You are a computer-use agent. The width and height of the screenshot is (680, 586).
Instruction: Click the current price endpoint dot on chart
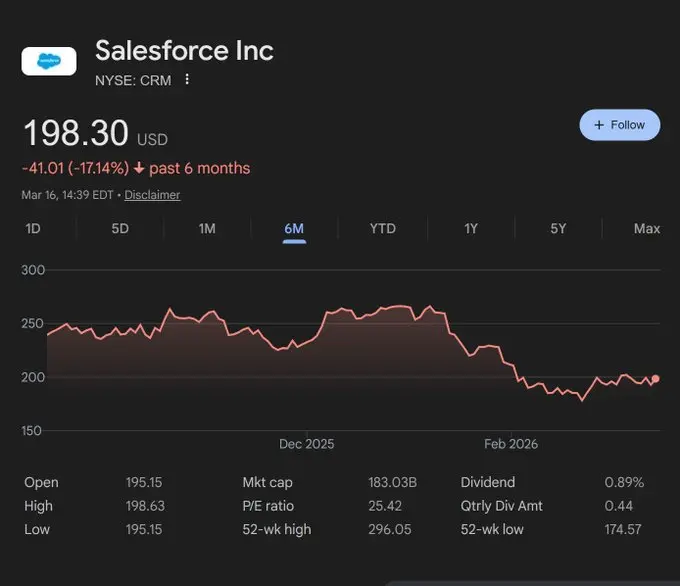(x=656, y=379)
